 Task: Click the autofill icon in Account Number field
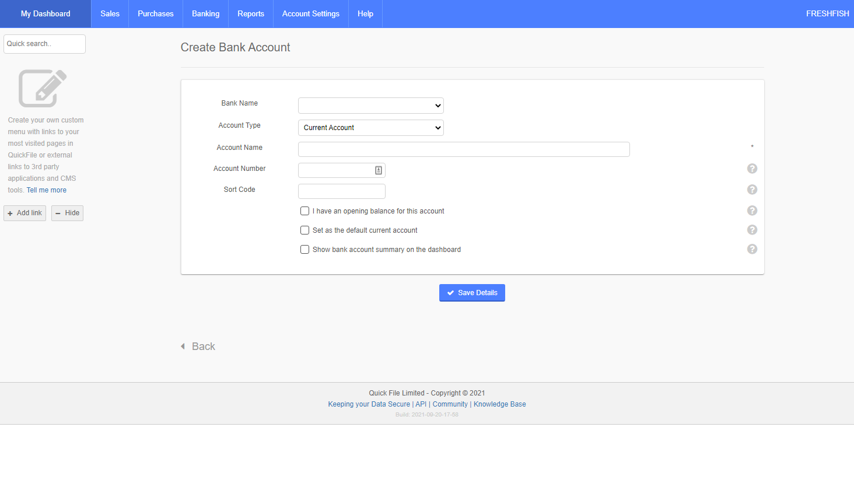(x=379, y=170)
